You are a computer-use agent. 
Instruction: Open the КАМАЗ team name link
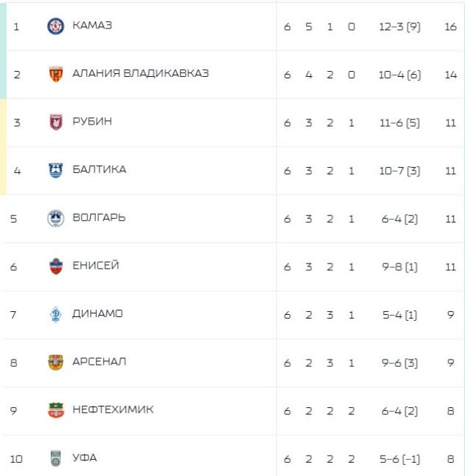(92, 26)
